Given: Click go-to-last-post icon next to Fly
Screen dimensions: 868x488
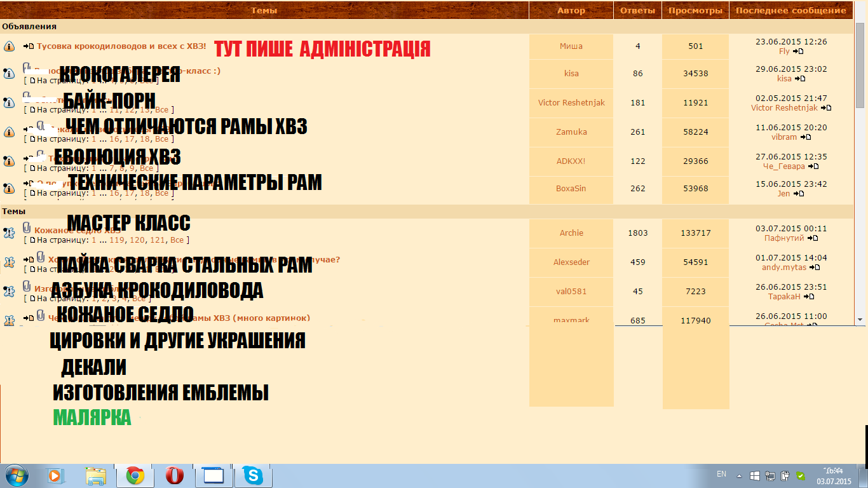Looking at the screenshot, I should [x=799, y=51].
